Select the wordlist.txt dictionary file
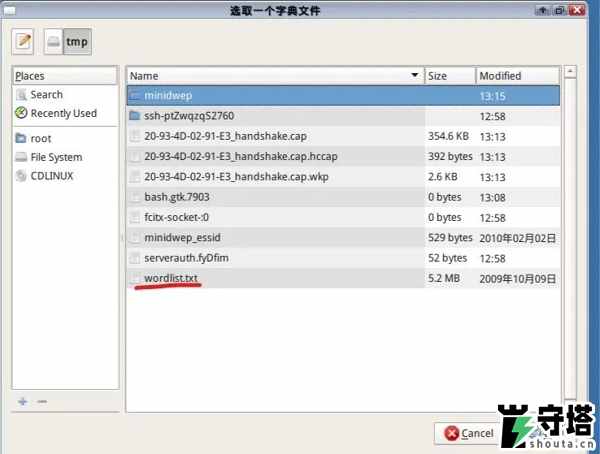Screen dimensions: 600x454 click(x=343, y=278)
